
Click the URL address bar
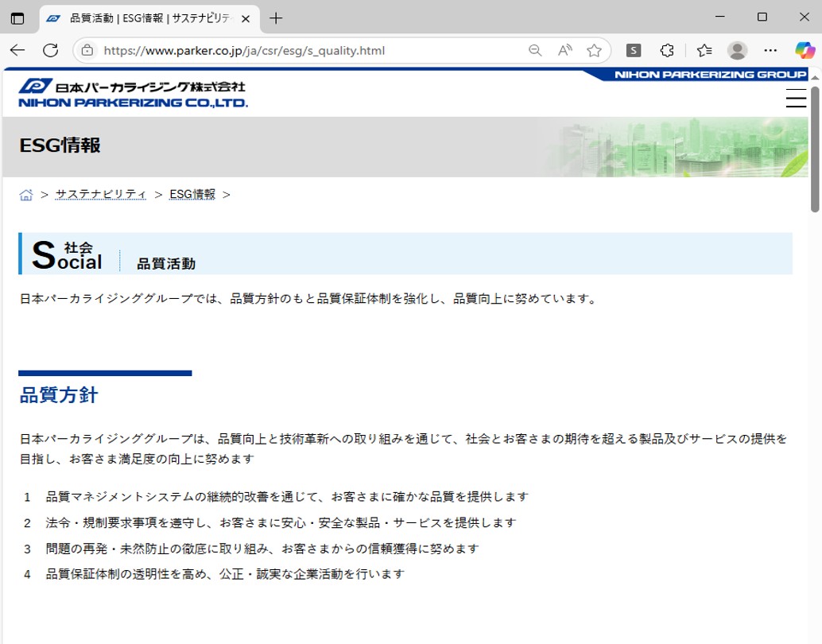pos(244,50)
